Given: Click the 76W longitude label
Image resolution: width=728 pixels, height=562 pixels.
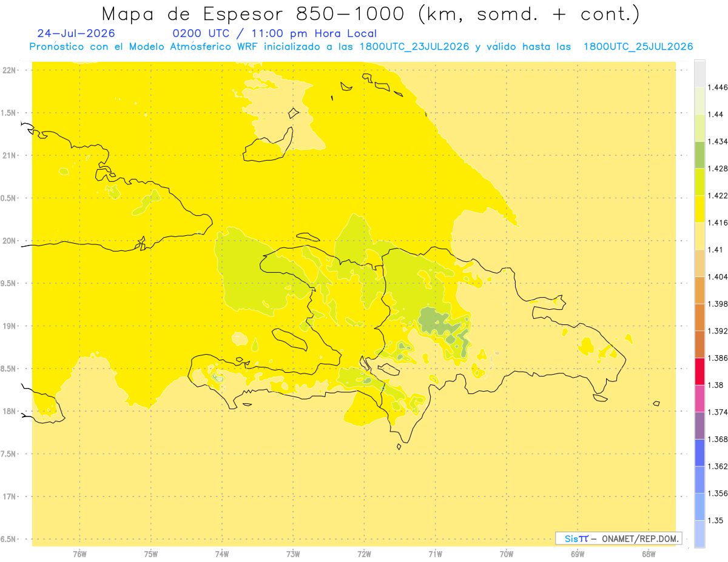Looking at the screenshot, I should pos(79,554).
